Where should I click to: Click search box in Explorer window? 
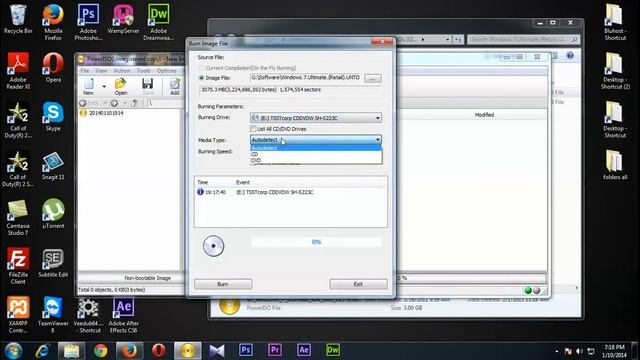[523, 39]
